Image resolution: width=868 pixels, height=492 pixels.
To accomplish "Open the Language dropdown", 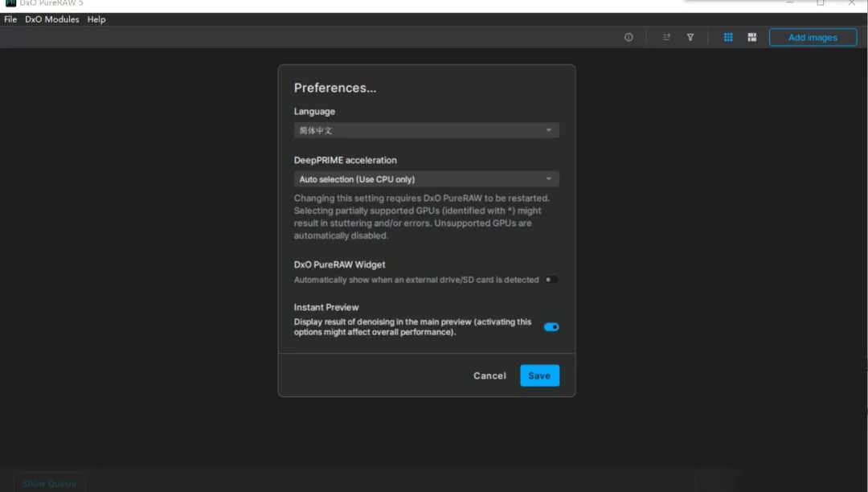I will click(x=426, y=130).
